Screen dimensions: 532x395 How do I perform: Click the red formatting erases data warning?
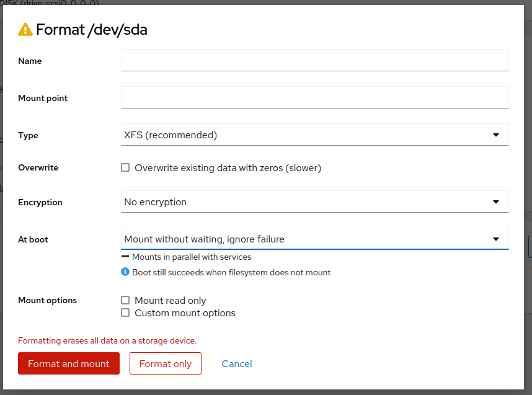pos(107,340)
